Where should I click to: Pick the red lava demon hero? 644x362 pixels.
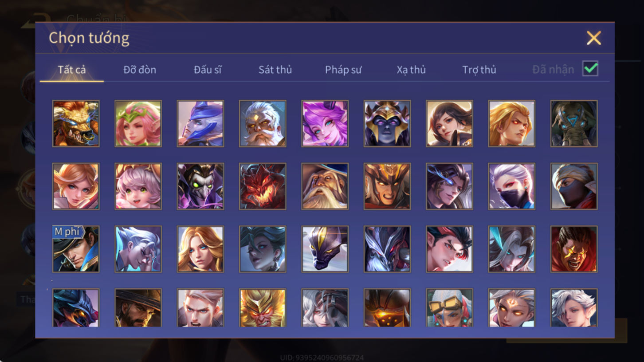(263, 186)
